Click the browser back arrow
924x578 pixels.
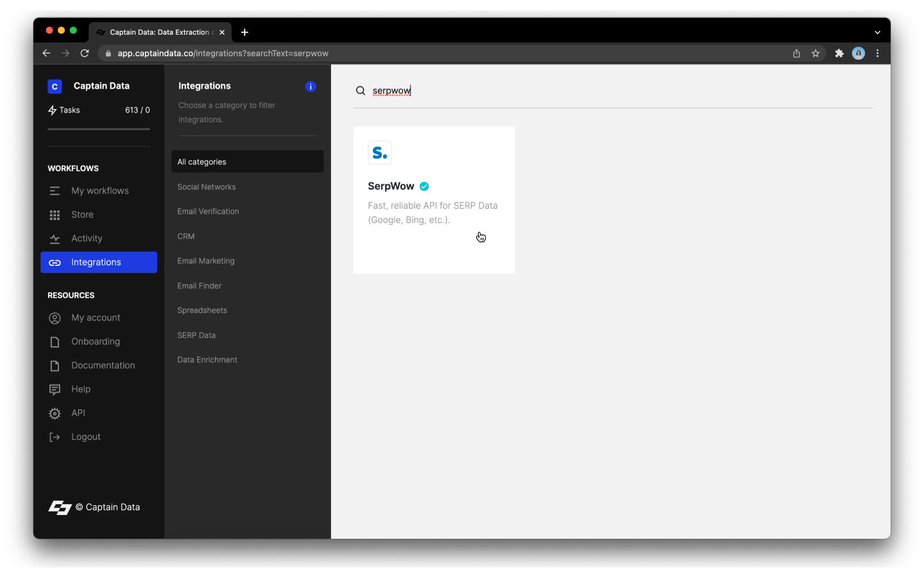tap(46, 53)
